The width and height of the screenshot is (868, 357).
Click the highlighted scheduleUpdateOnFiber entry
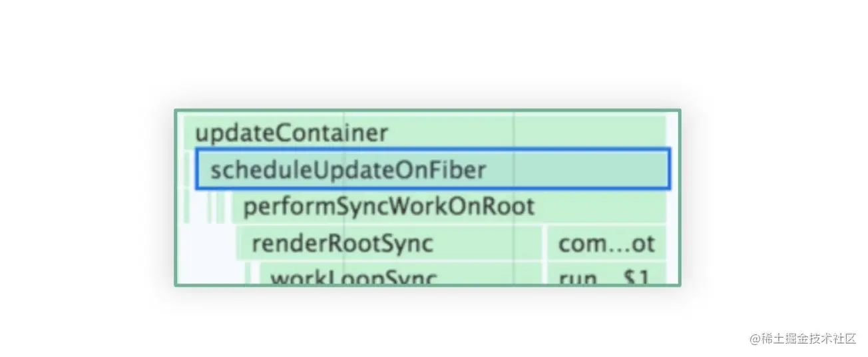point(433,170)
